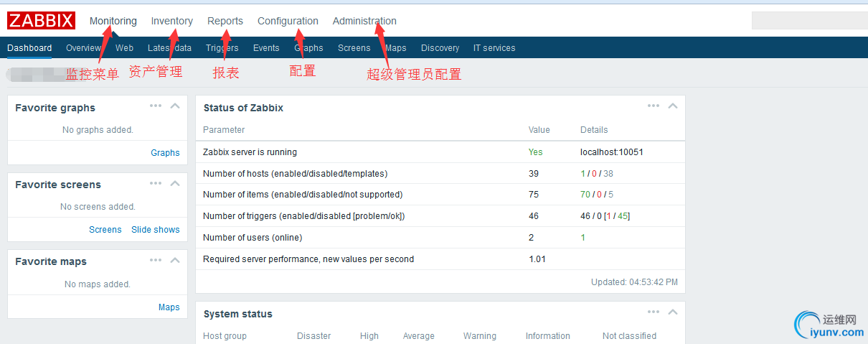Screen dimensions: 868x344
Task: Click the 'Zabbix server is running' row
Action: [x=440, y=152]
